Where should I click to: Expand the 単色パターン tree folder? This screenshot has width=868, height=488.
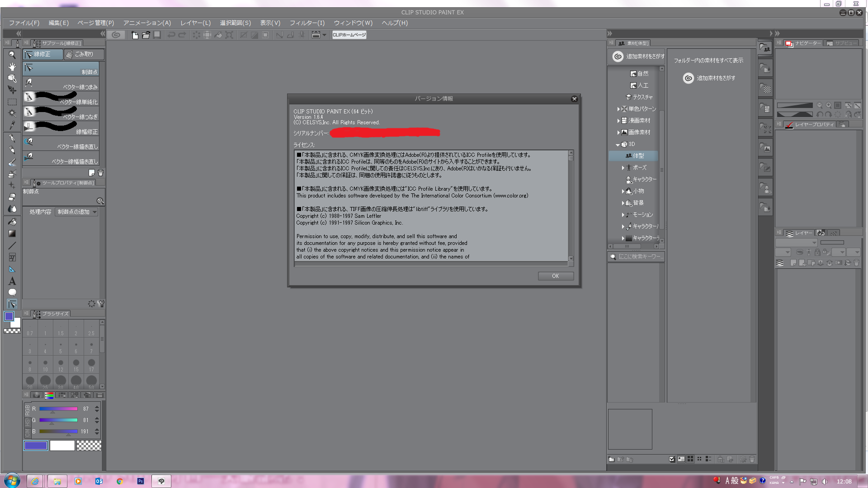[x=618, y=109]
